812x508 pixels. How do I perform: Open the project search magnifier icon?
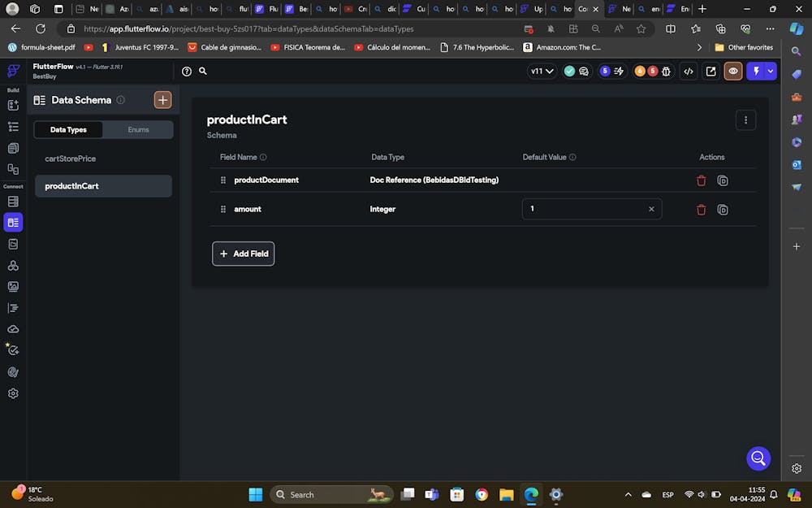pos(203,71)
